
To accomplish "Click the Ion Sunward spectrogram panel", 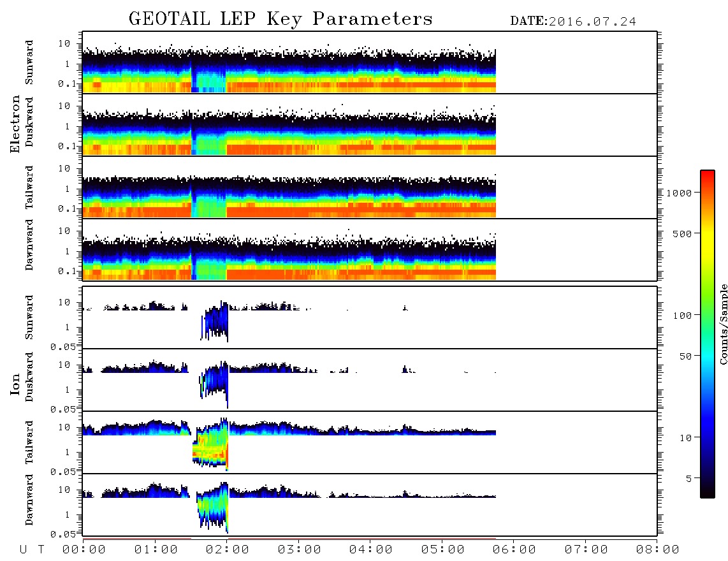I will [370, 317].
